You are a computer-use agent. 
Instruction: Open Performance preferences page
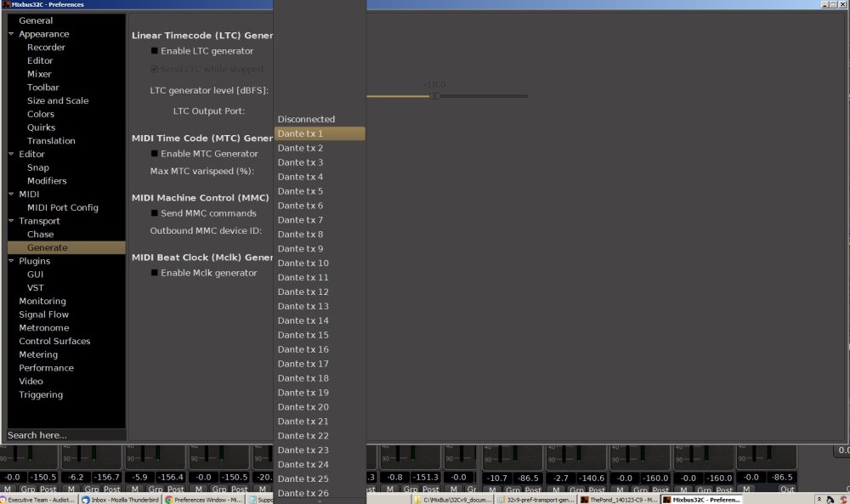pos(46,368)
